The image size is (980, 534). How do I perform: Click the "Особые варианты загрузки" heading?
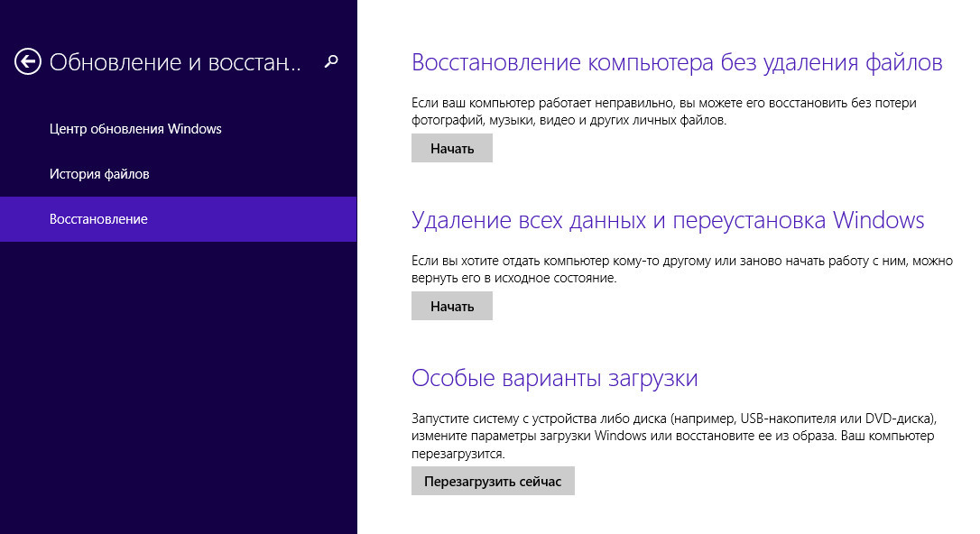[x=554, y=378]
